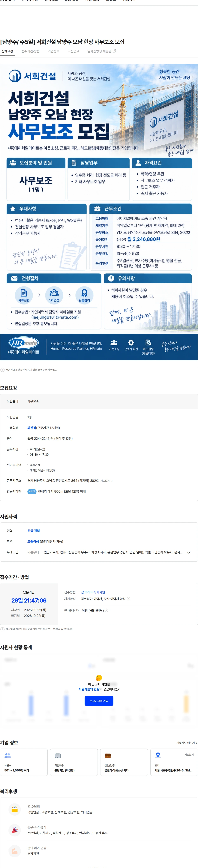Viewport: 198px width, 868px height.
Task: Click the 월 2,246,880원 salary in banner
Action: pos(144,239)
